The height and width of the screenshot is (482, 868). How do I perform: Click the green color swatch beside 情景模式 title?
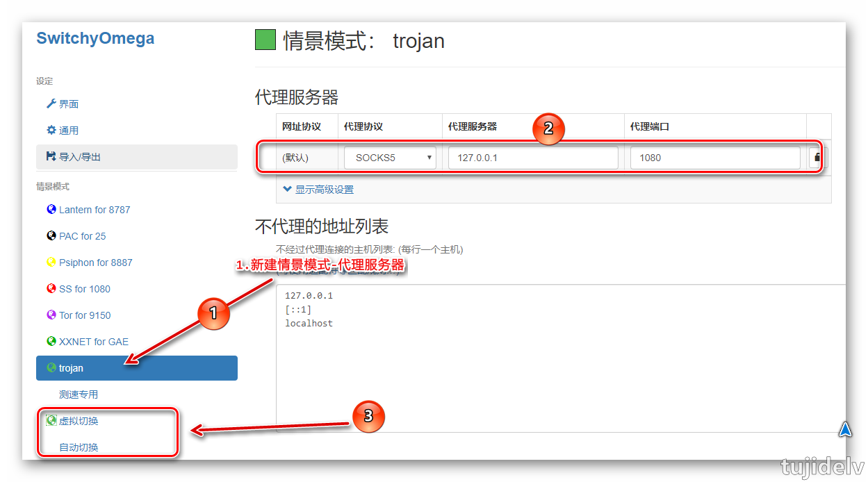pos(265,40)
